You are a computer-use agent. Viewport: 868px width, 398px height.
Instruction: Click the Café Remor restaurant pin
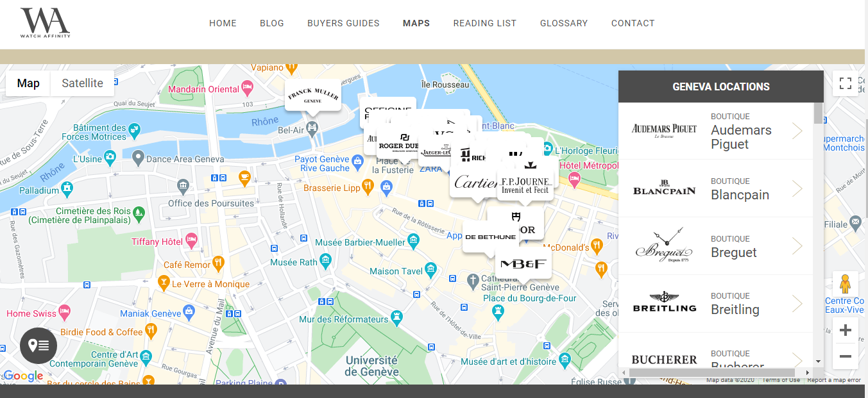219,263
